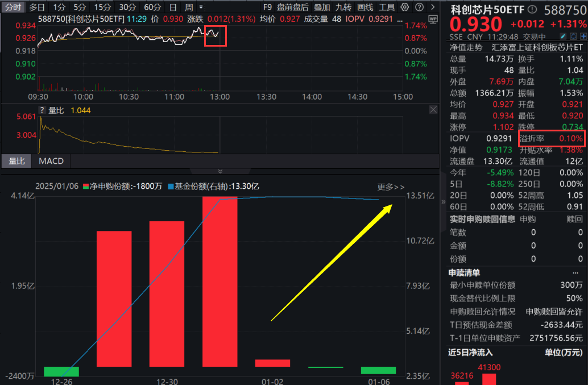Toggle the 叠加 overlay option
The height and width of the screenshot is (385, 588).
pyautogui.click(x=322, y=7)
